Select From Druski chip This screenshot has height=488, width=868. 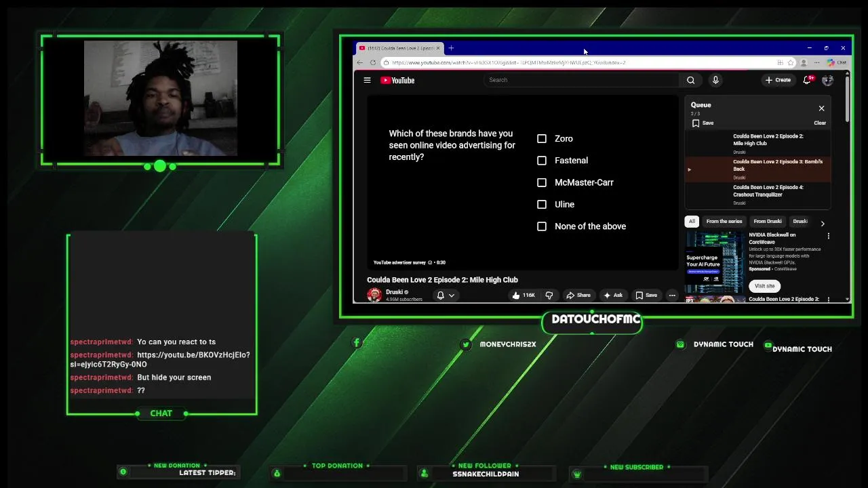pos(768,222)
